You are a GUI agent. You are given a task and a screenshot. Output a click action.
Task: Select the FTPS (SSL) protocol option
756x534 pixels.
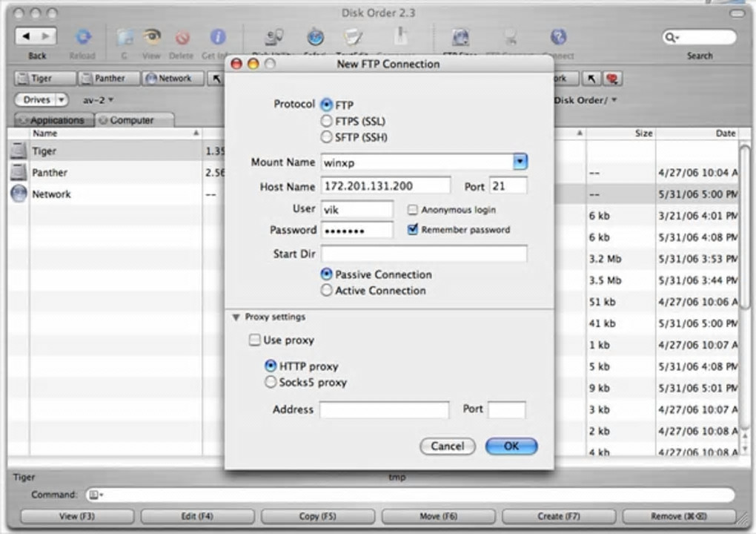(x=326, y=121)
